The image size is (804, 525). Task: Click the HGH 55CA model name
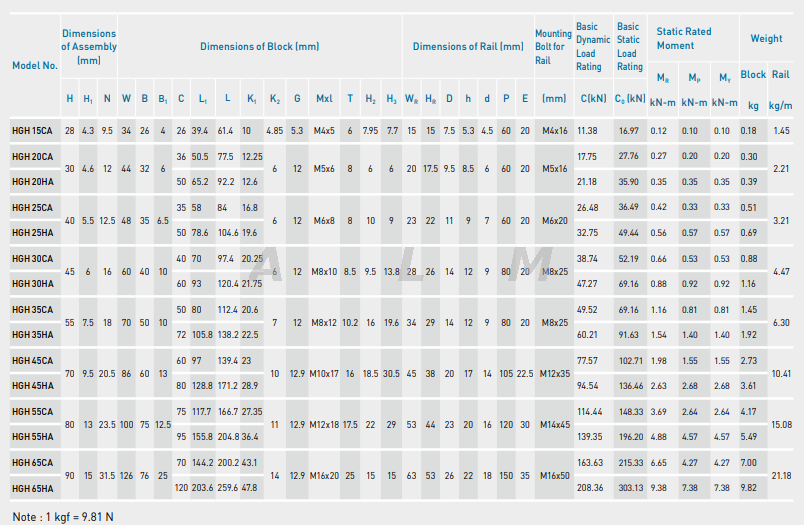point(32,411)
